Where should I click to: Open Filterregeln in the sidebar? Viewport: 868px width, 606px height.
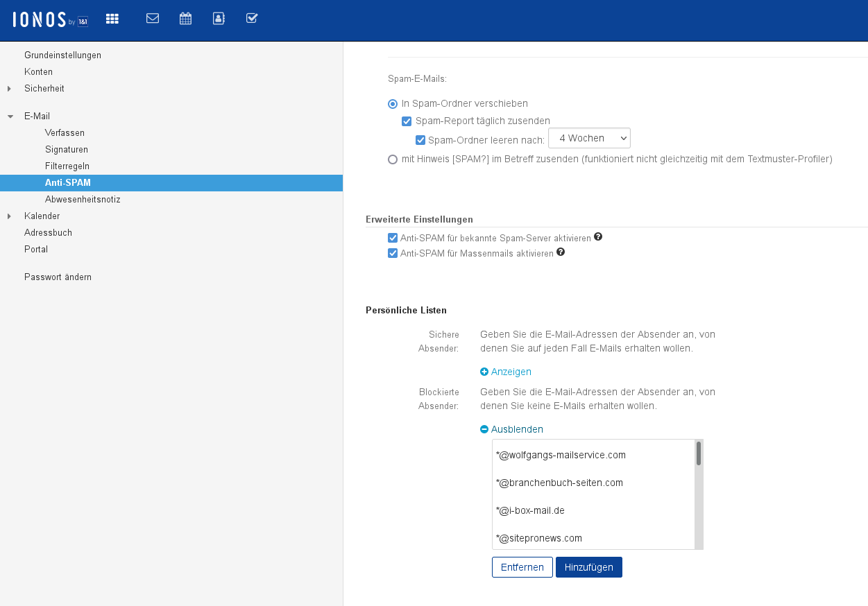(67, 166)
